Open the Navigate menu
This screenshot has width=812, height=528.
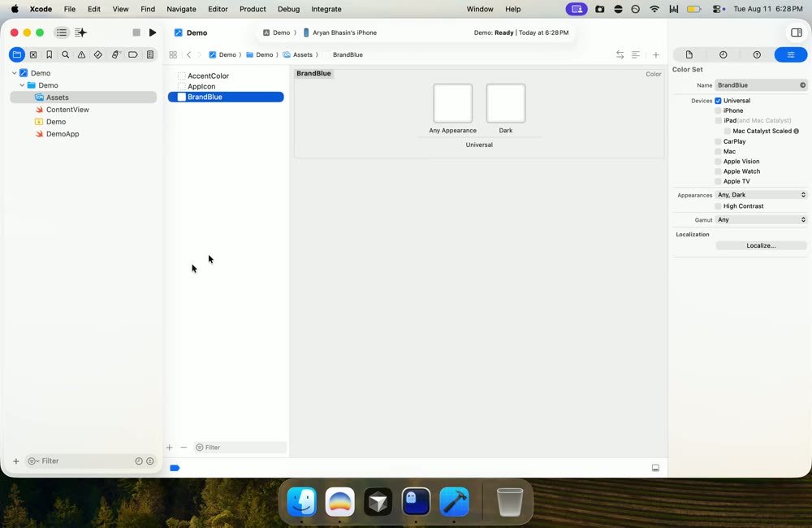(x=181, y=9)
